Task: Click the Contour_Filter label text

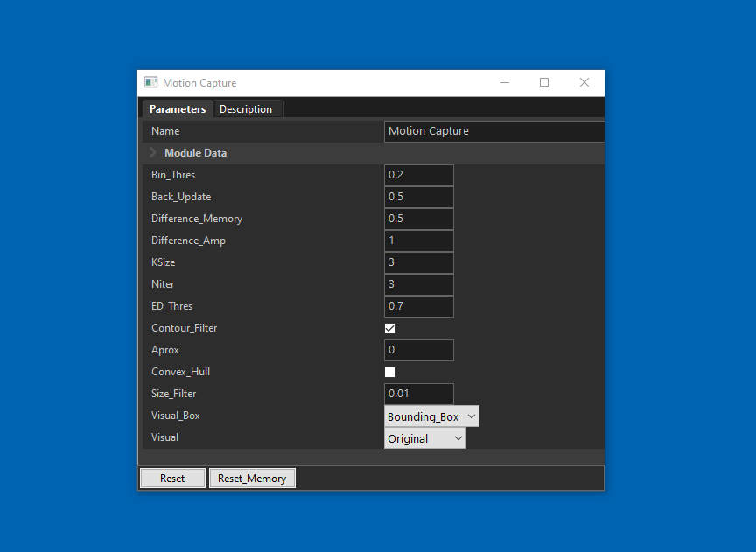Action: click(184, 328)
